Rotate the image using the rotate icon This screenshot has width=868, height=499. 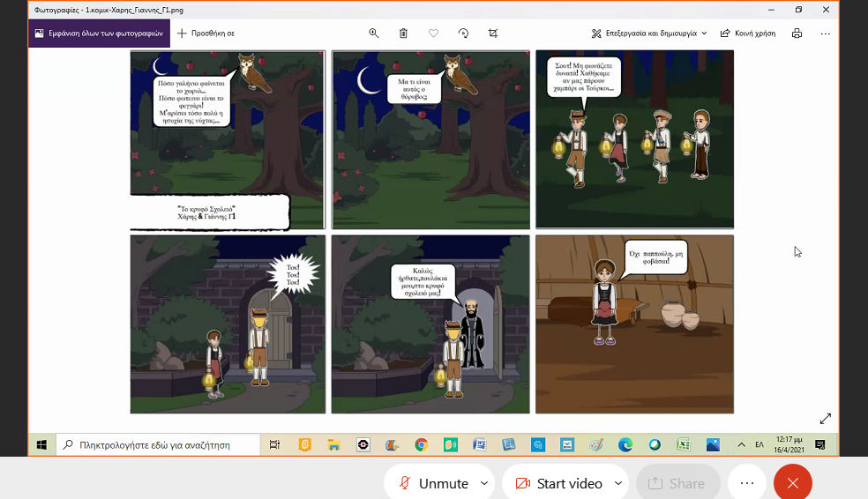coord(463,33)
